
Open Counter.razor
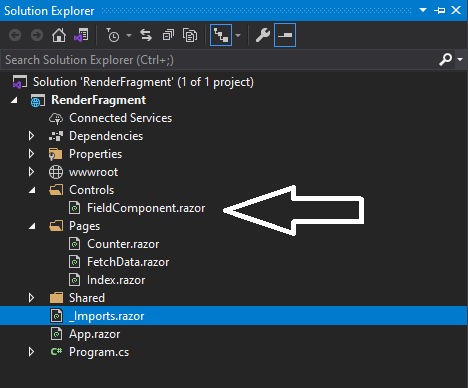pos(123,244)
